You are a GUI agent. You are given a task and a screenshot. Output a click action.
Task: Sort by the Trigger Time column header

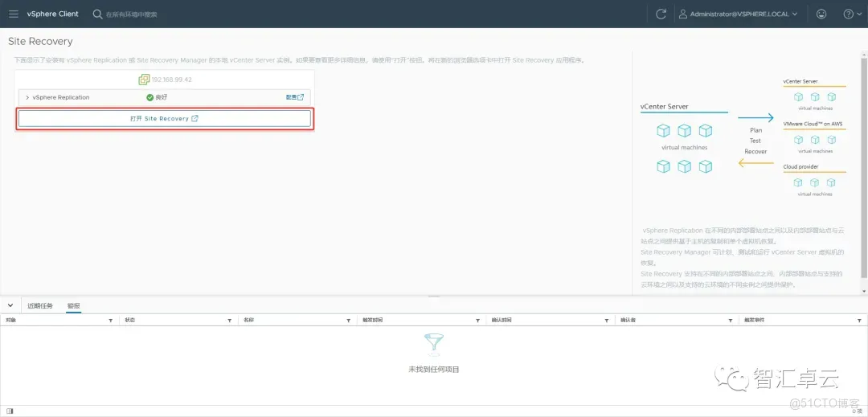373,321
